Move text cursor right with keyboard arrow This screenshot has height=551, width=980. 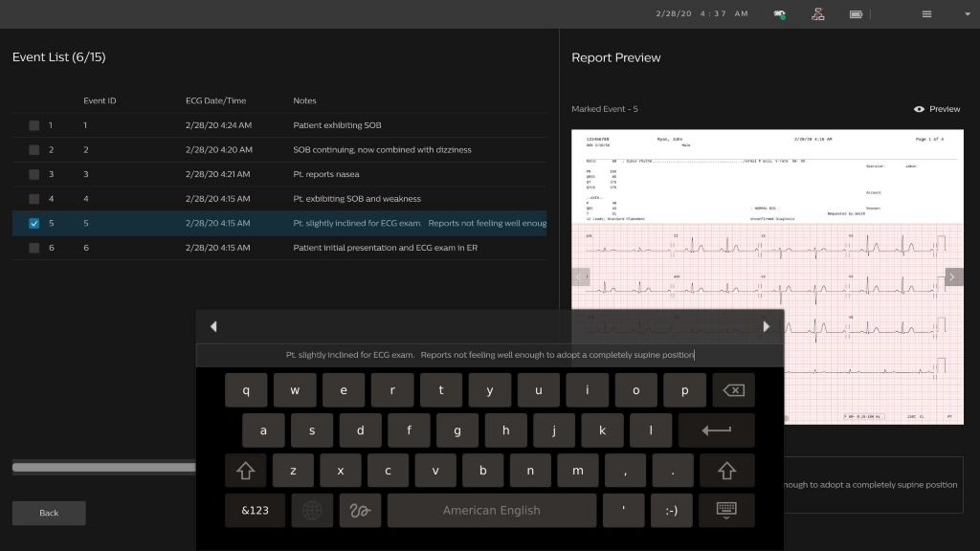(766, 326)
